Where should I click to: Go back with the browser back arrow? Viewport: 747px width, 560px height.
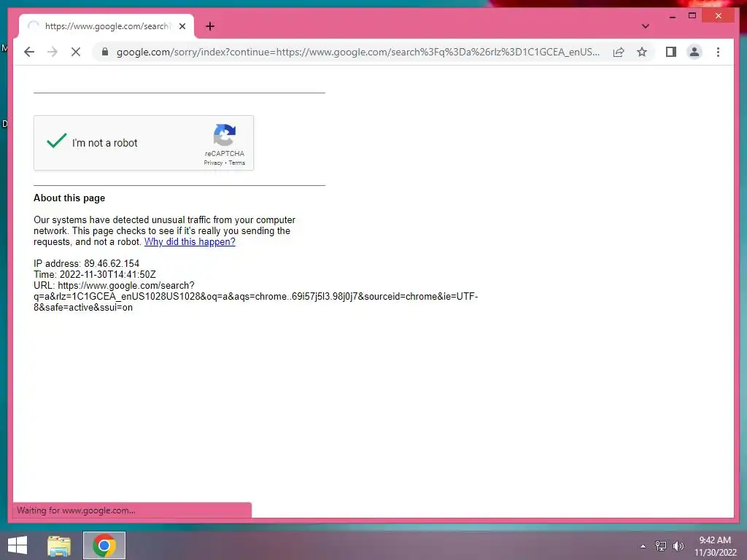click(x=29, y=52)
